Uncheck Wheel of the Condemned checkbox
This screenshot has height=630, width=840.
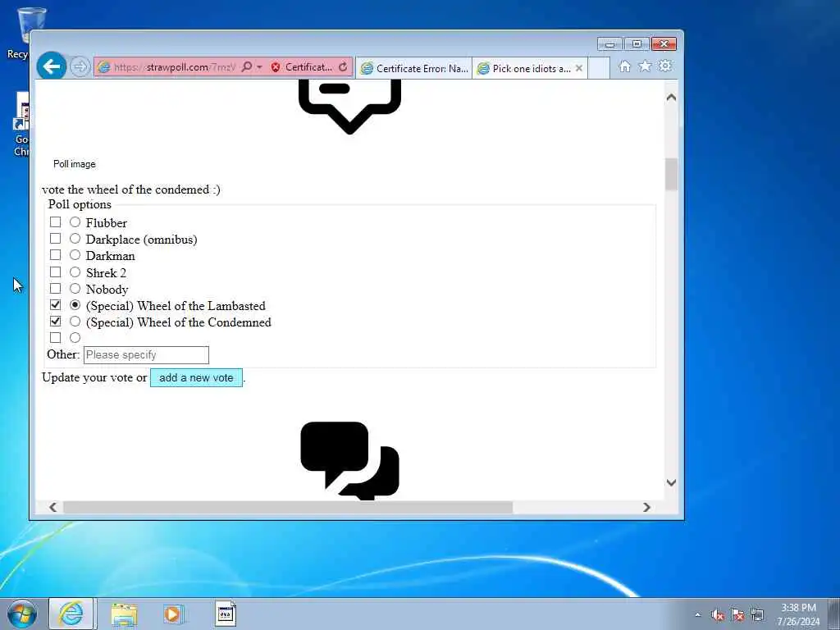55,322
